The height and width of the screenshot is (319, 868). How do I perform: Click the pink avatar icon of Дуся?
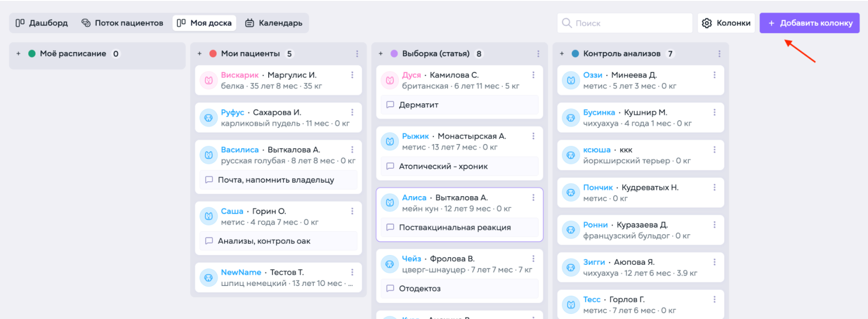point(390,81)
